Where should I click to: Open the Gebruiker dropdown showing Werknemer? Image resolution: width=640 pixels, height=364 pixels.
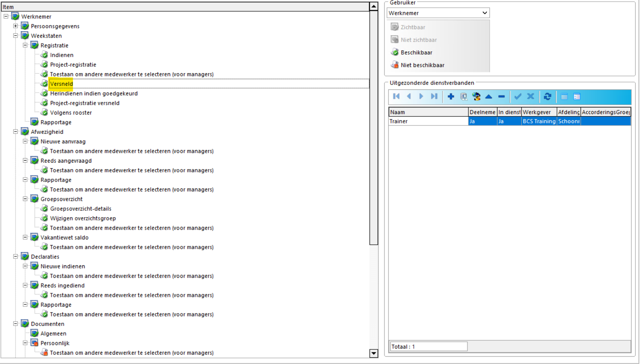tap(438, 13)
